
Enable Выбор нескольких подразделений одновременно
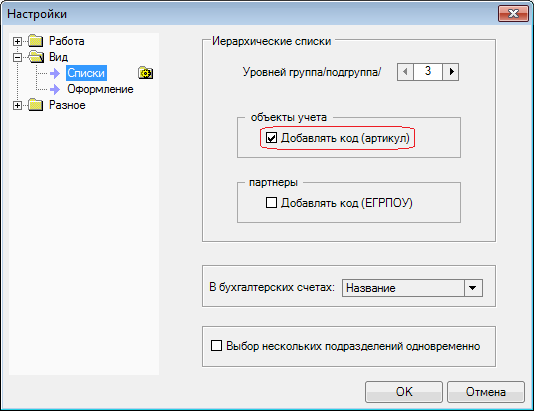[x=217, y=346]
